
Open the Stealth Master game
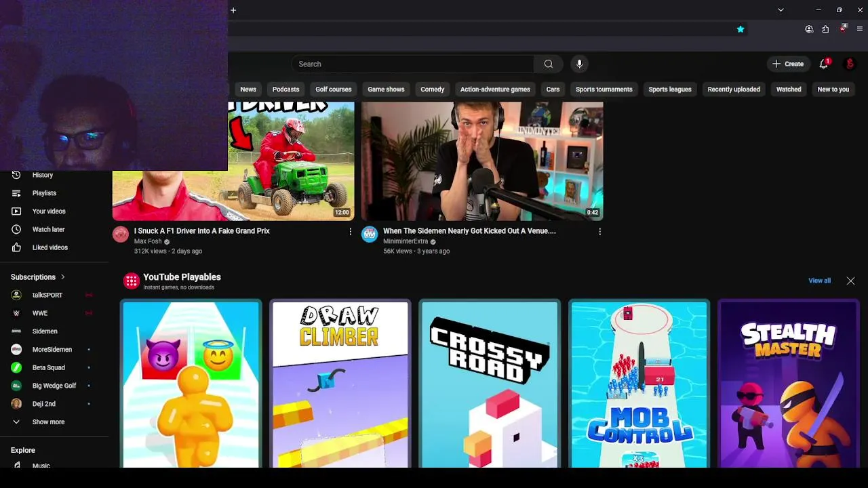(x=788, y=384)
